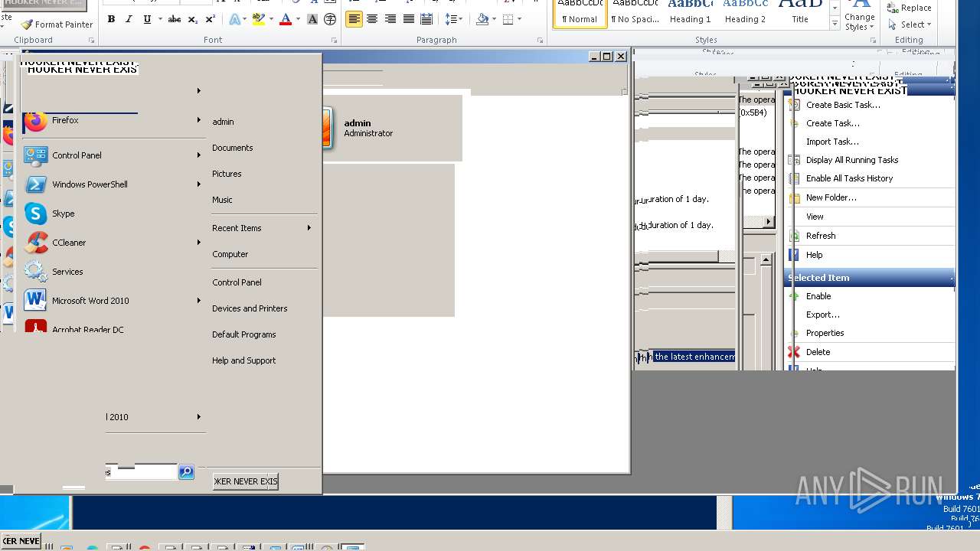
Task: Open borders dropdown arrow
Action: pyautogui.click(x=519, y=19)
